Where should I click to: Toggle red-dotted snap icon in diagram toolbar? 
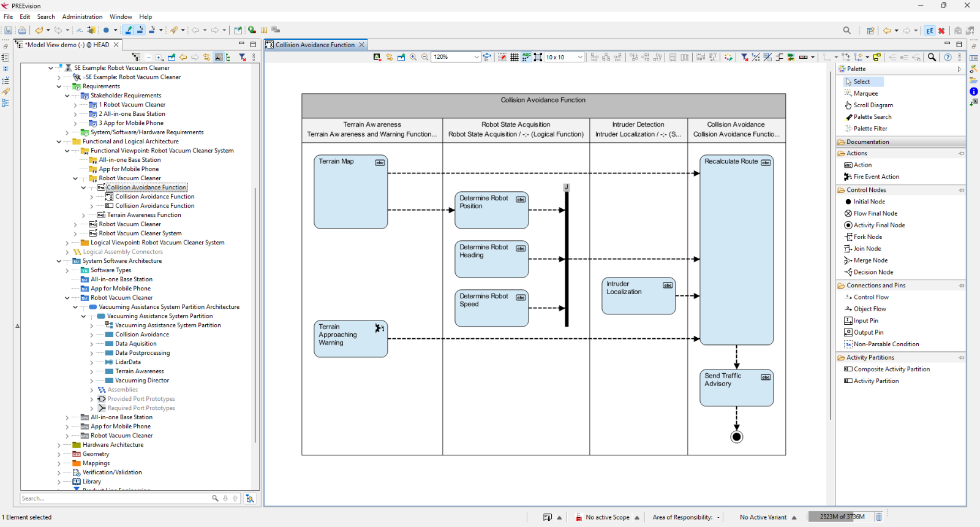click(x=502, y=57)
